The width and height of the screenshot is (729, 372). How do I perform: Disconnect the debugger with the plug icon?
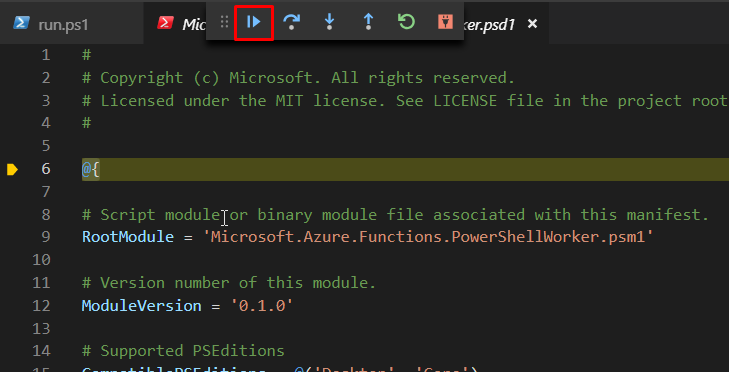445,22
